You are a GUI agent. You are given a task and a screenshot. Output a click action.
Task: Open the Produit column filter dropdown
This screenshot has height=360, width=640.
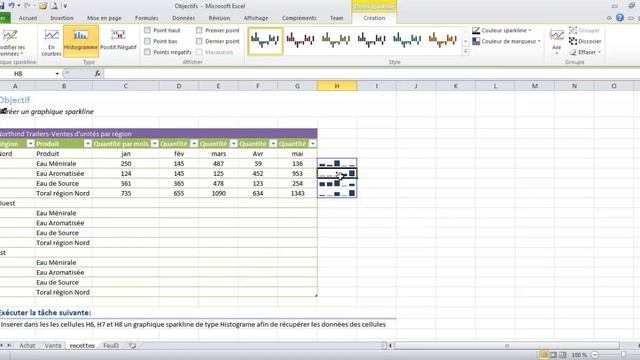coord(88,144)
